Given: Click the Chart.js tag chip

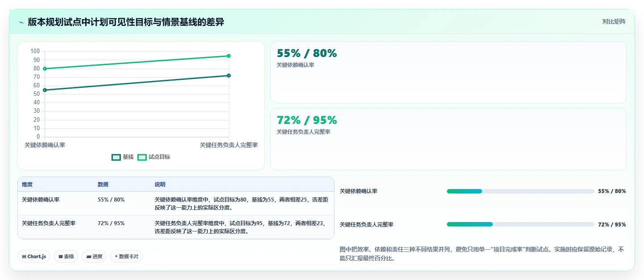Looking at the screenshot, I should tap(34, 256).
